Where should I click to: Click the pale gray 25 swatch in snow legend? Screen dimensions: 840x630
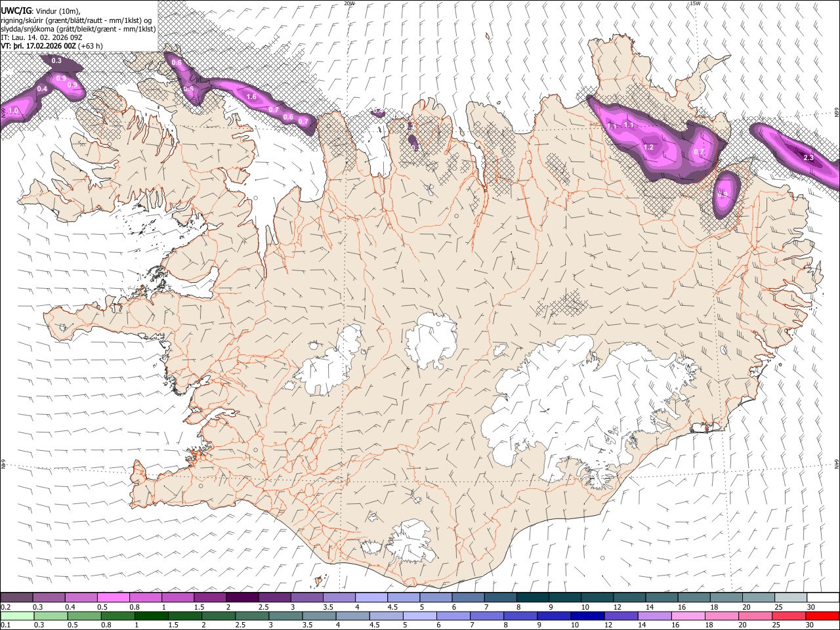click(790, 597)
